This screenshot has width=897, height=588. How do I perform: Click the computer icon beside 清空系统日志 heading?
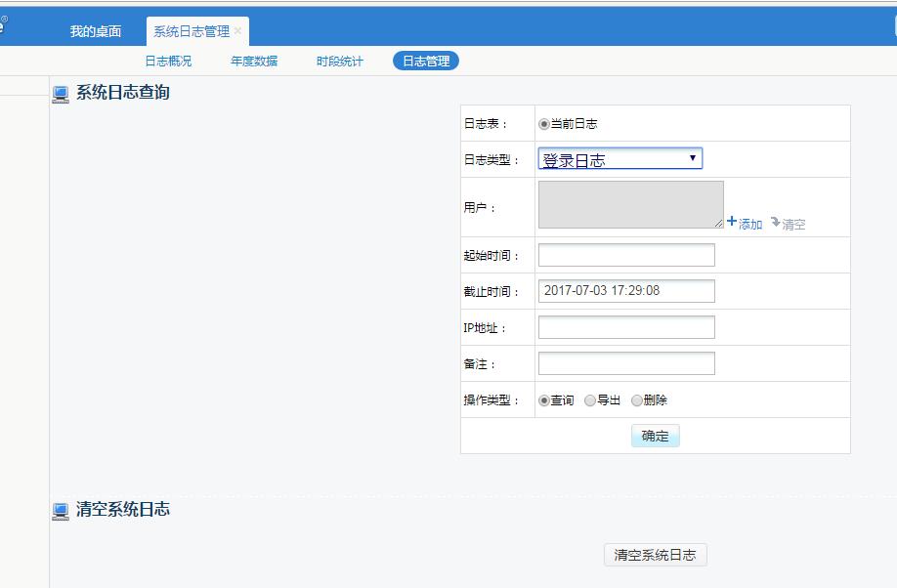tap(61, 511)
